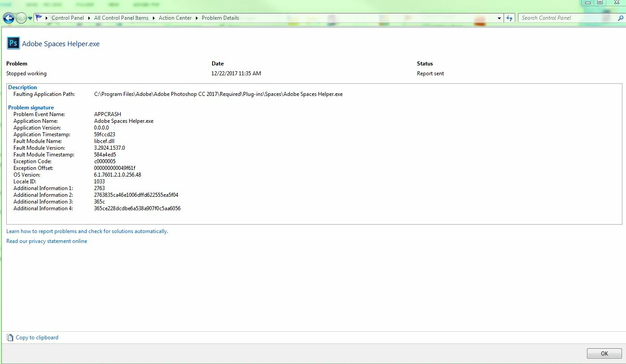The image size is (626, 364).
Task: Click Locale ID value 1033
Action: (99, 182)
